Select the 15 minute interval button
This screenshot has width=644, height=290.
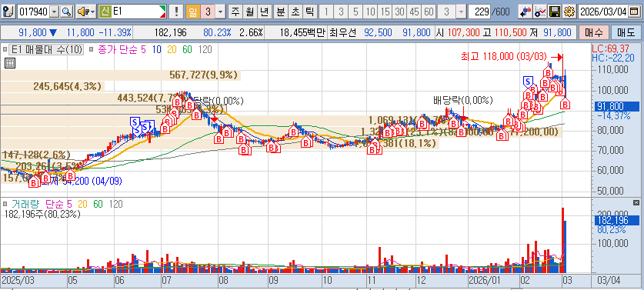tap(385, 12)
